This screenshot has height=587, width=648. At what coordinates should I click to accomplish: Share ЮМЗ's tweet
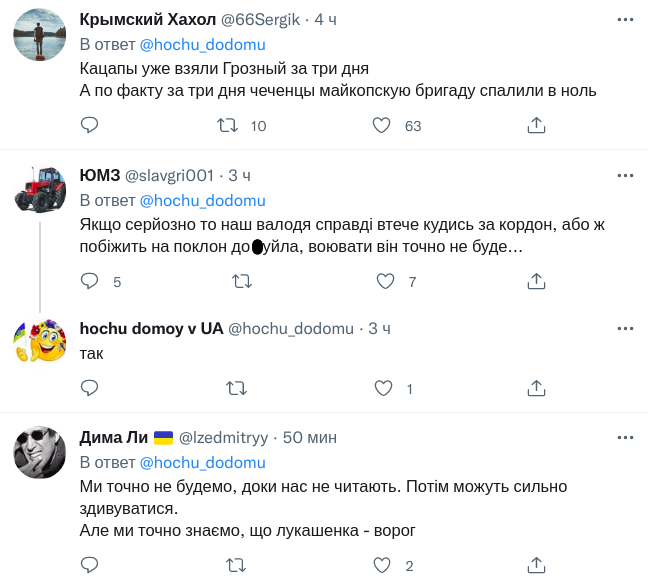[535, 281]
